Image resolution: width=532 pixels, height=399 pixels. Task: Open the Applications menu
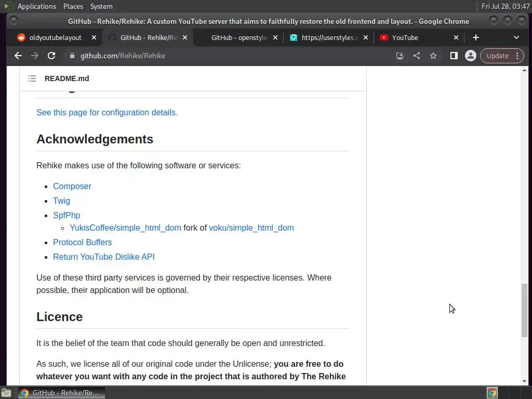(37, 6)
